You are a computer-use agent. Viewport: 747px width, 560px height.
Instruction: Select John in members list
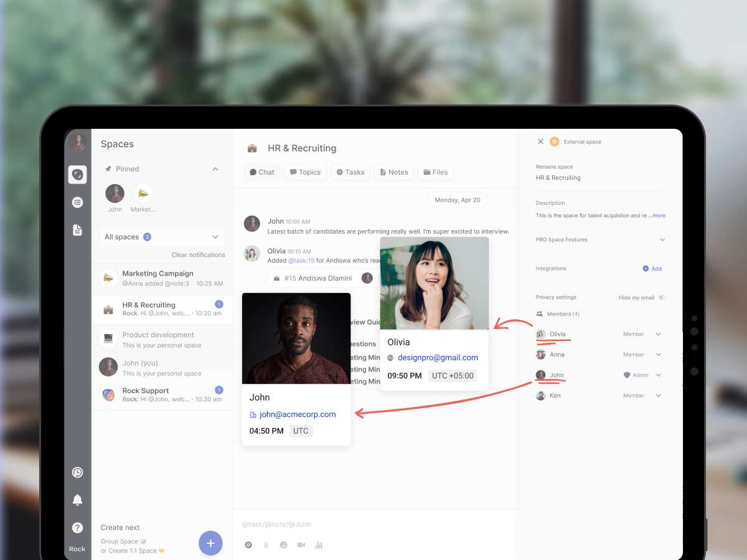[x=550, y=375]
